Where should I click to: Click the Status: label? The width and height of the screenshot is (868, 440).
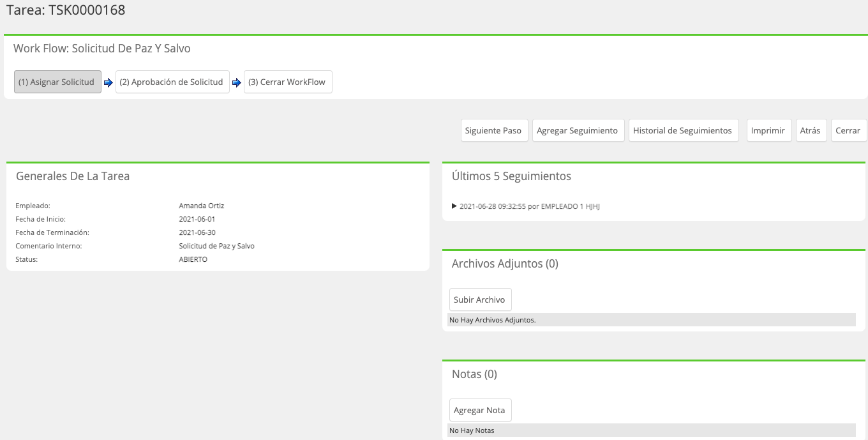27,259
